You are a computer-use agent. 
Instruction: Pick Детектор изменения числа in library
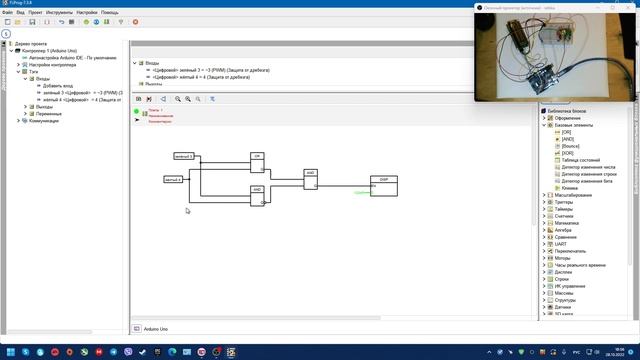(588, 167)
